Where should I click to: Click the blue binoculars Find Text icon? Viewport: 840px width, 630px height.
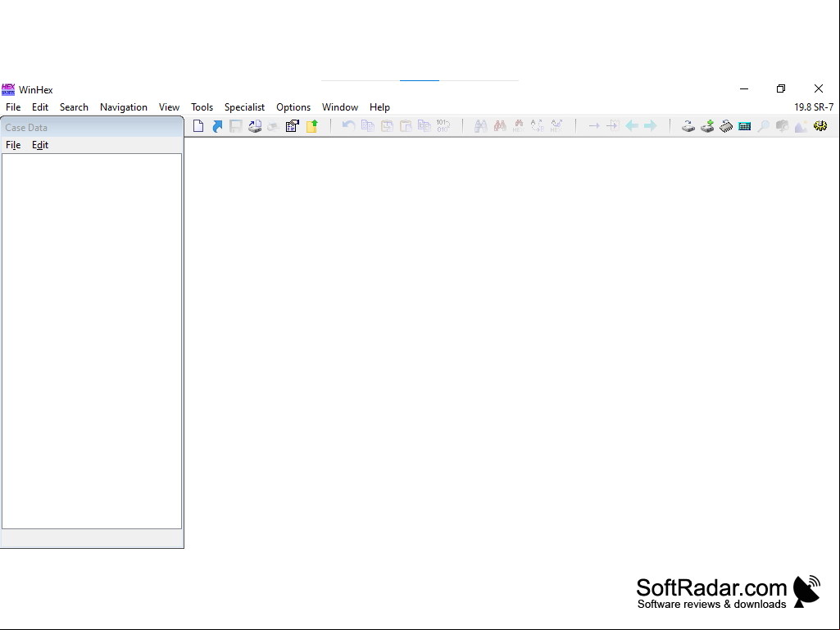point(480,126)
